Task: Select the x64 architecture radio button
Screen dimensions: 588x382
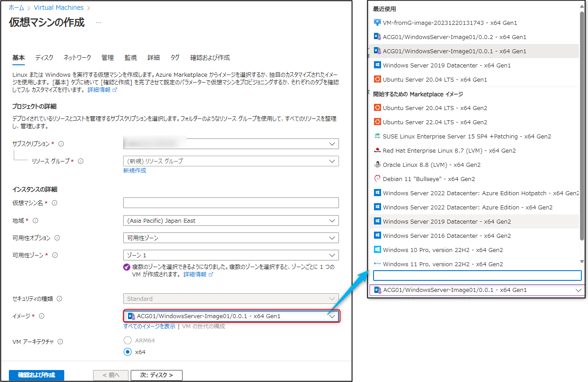Action: click(x=128, y=352)
